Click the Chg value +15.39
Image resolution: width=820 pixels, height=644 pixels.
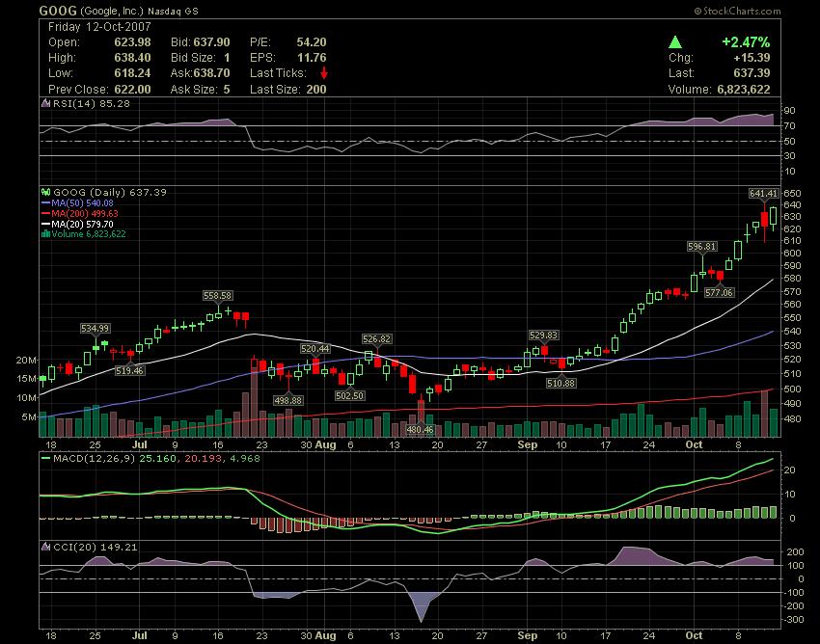pos(752,58)
